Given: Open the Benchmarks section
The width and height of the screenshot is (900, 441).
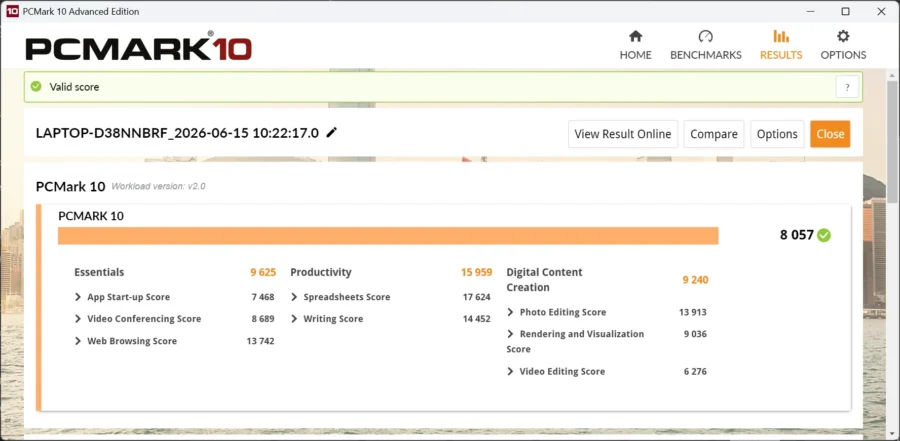Looking at the screenshot, I should [x=705, y=45].
